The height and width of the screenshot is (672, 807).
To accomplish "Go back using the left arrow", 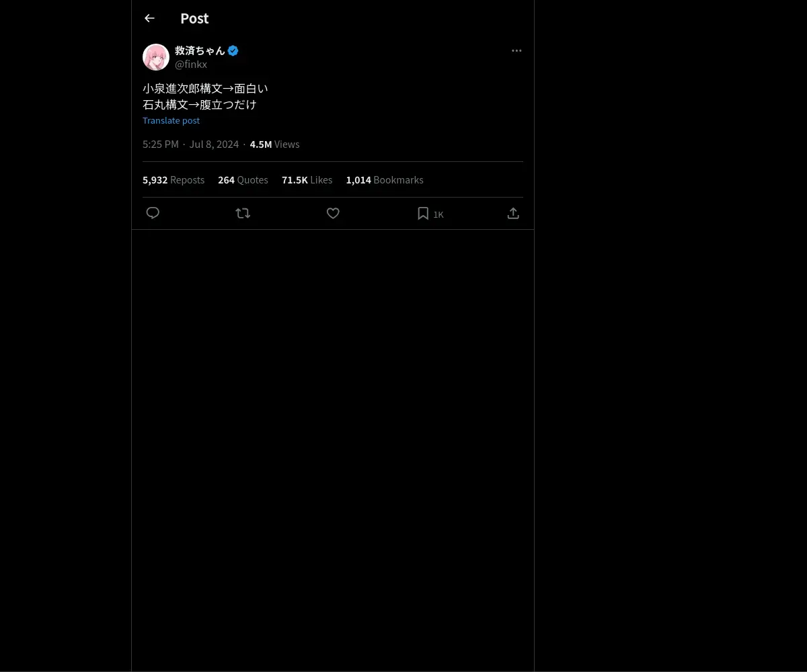I will (149, 19).
